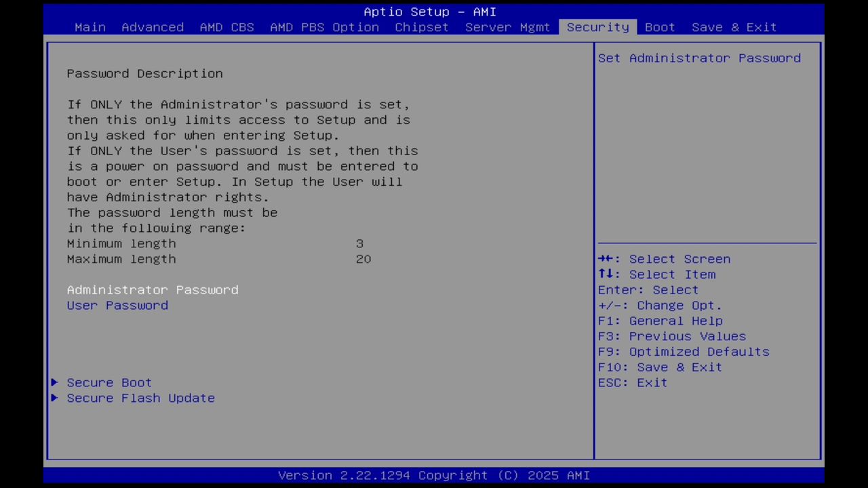The width and height of the screenshot is (868, 488).
Task: Switch to the Main tab
Action: (90, 27)
